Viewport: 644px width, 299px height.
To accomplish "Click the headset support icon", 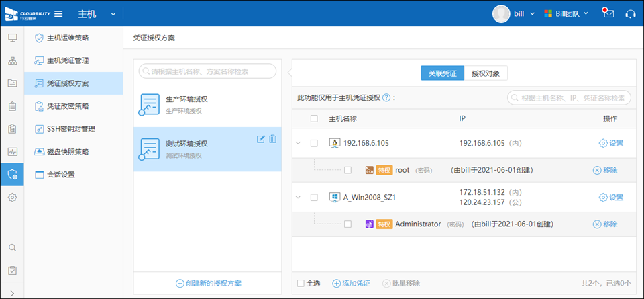I will coord(630,13).
